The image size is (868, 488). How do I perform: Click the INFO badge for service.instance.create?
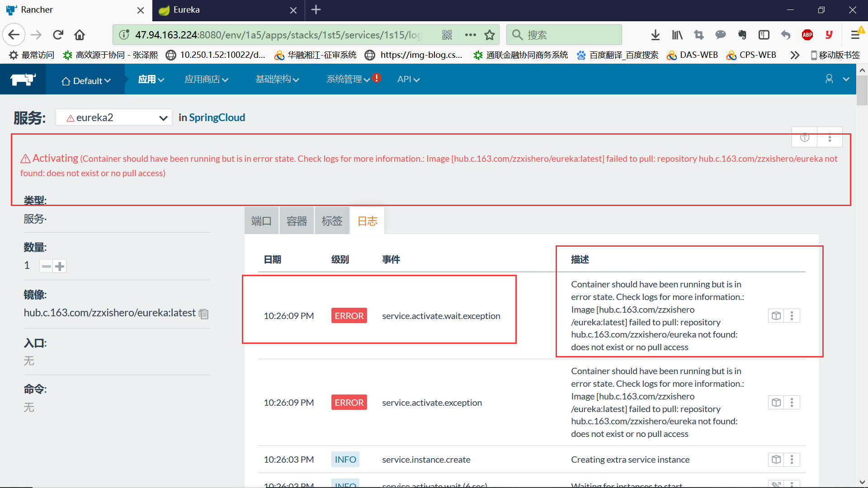tap(345, 459)
